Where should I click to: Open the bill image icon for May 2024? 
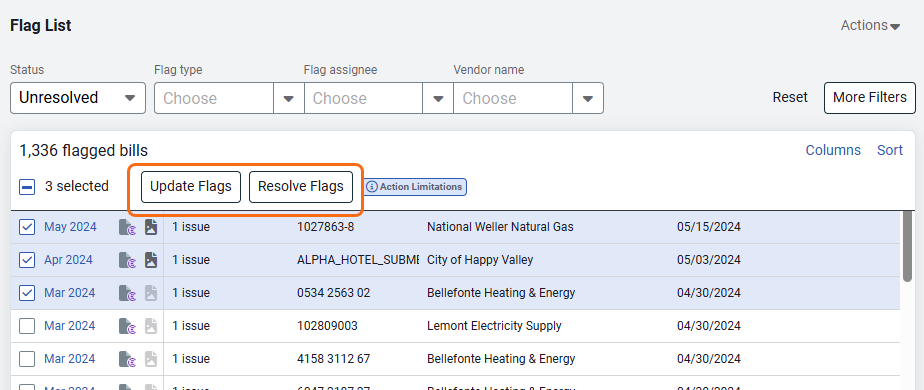pos(151,227)
